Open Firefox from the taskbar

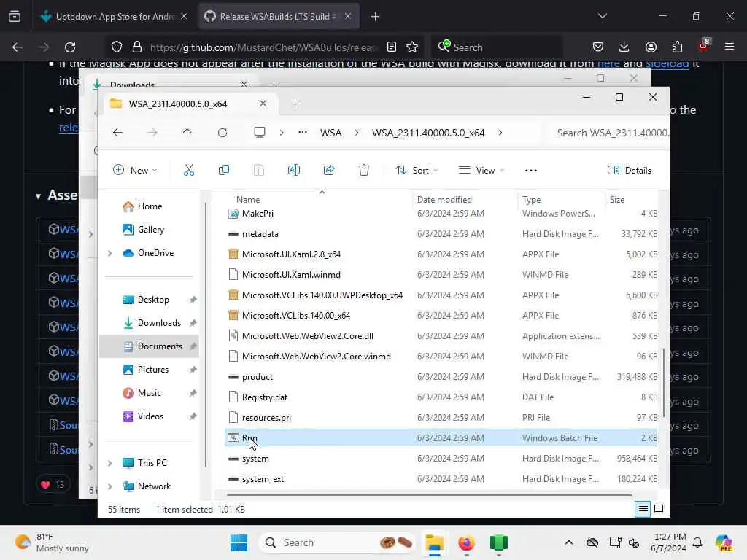[466, 542]
